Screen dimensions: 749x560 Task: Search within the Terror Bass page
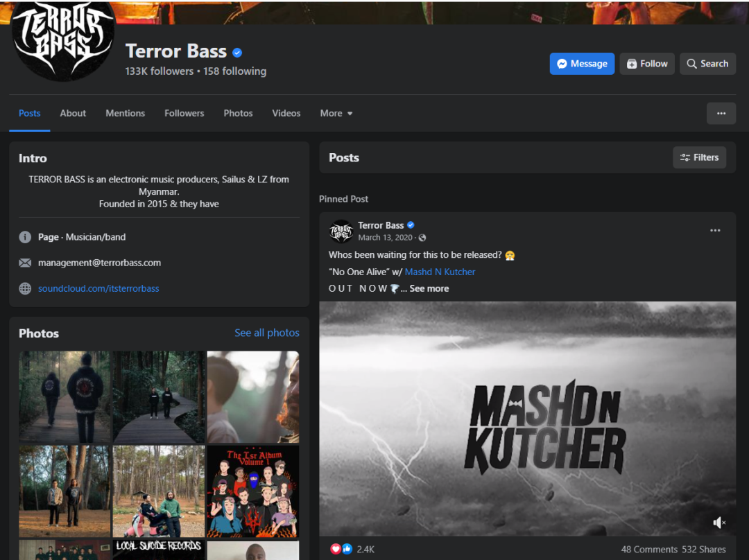pyautogui.click(x=707, y=64)
